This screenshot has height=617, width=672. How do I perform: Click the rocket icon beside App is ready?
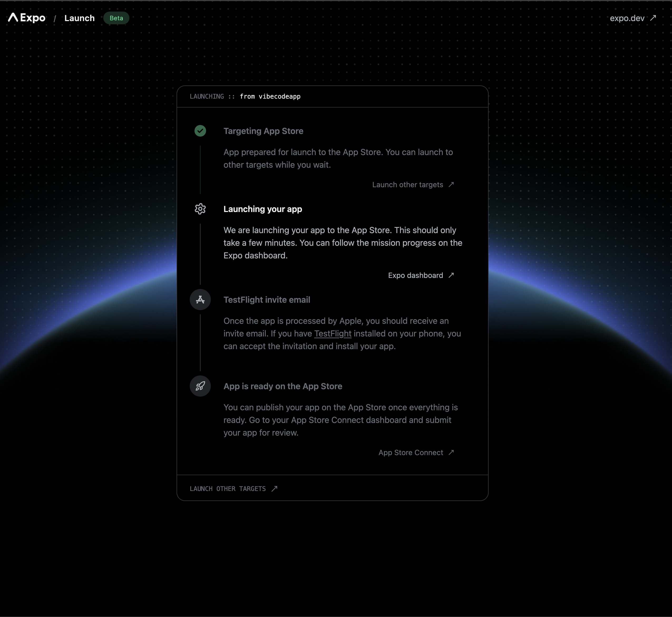tap(200, 386)
